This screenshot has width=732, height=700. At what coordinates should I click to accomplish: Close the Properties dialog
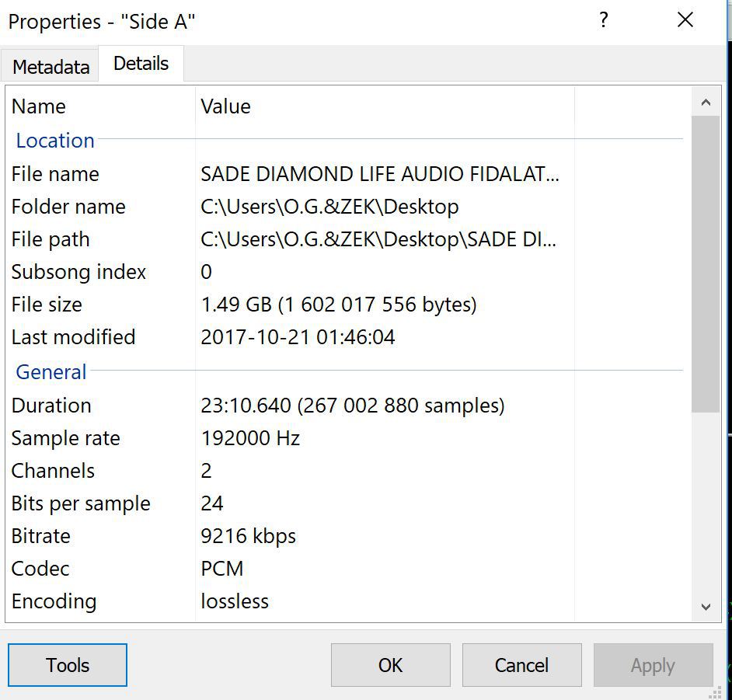pos(685,20)
